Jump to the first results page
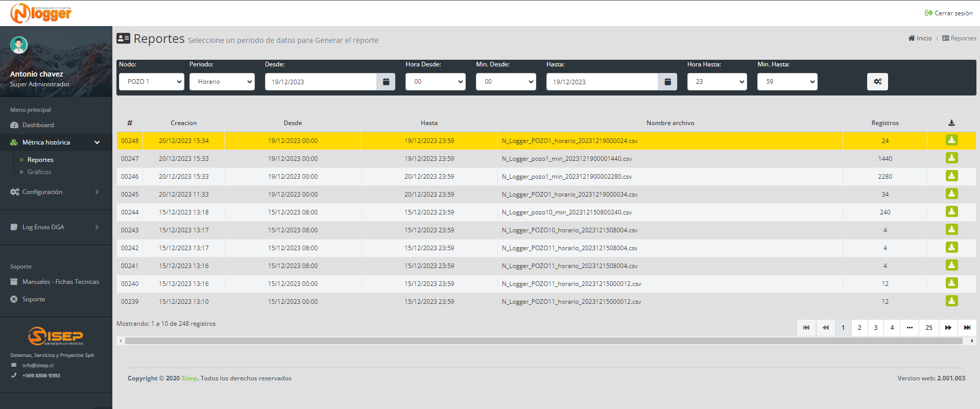The image size is (980, 409). click(x=806, y=328)
